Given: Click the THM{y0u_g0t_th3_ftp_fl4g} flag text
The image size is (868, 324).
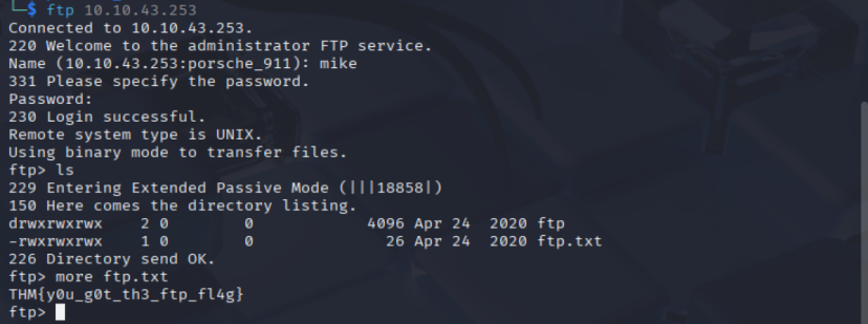Looking at the screenshot, I should [126, 295].
